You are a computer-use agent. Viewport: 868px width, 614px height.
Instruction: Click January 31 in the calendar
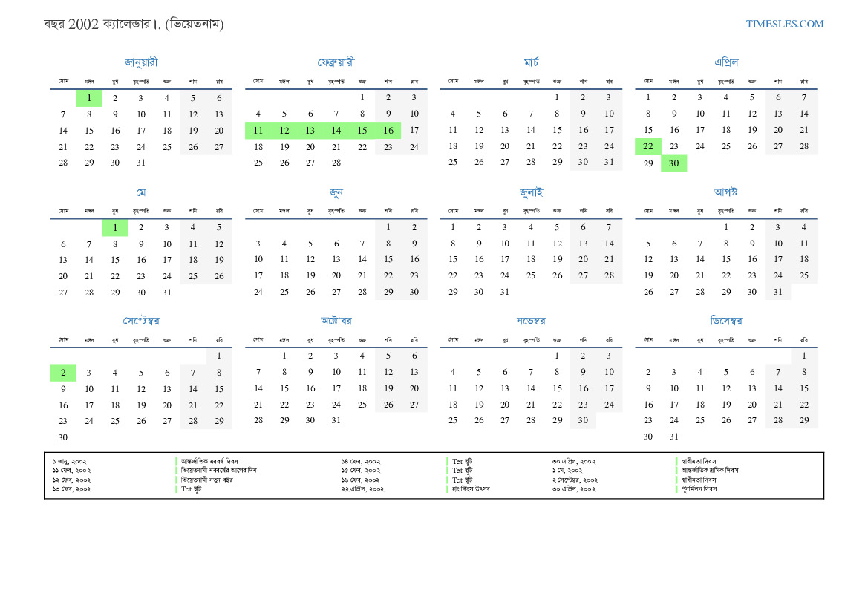(141, 163)
